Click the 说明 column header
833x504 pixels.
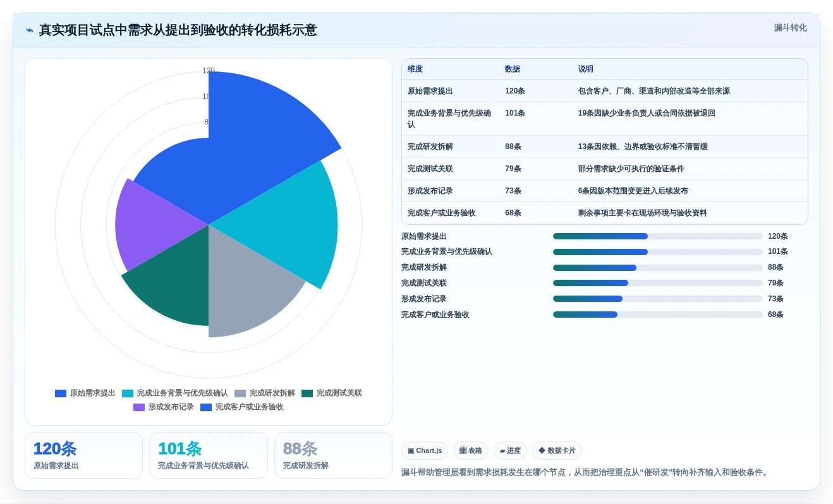586,69
